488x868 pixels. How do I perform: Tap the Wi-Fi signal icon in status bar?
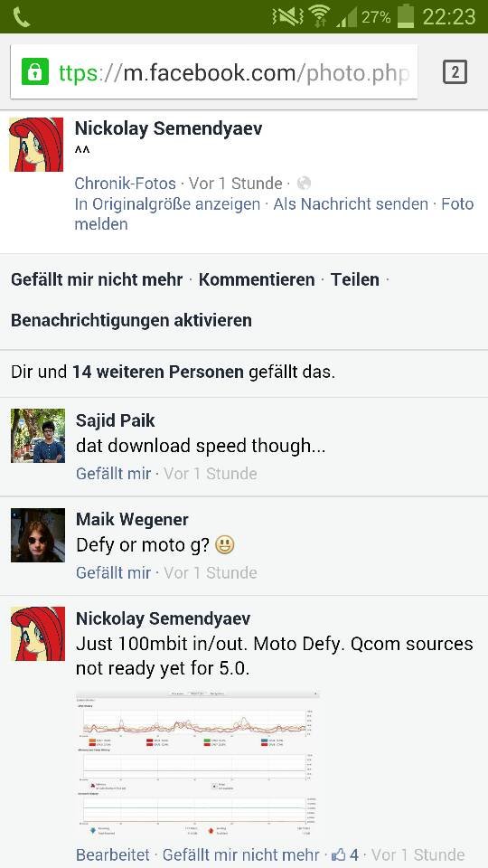pos(319,16)
